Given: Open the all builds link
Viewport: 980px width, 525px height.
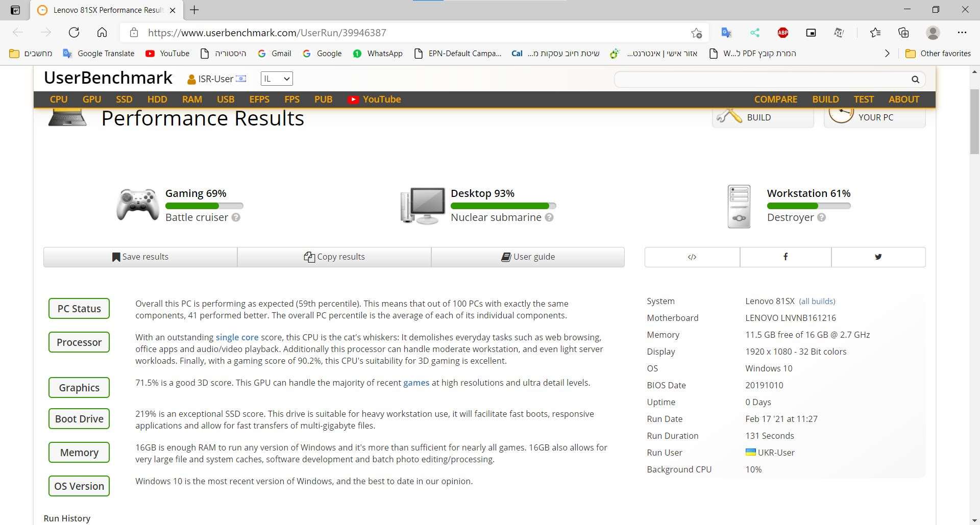Looking at the screenshot, I should pos(817,301).
